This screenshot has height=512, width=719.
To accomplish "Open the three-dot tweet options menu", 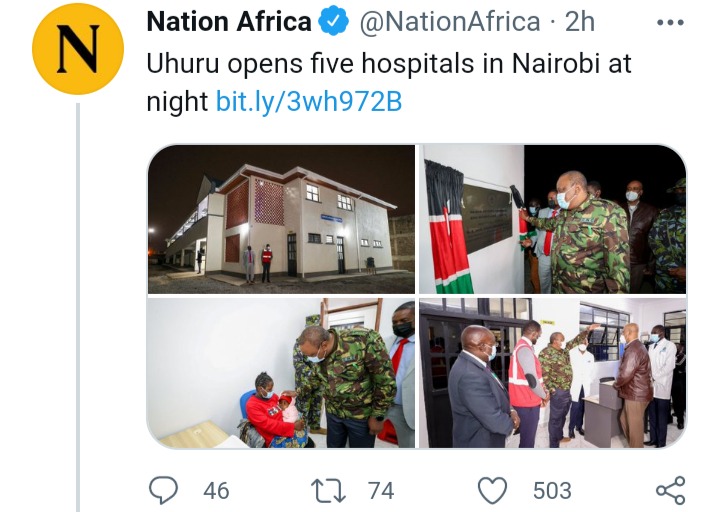I will (670, 22).
